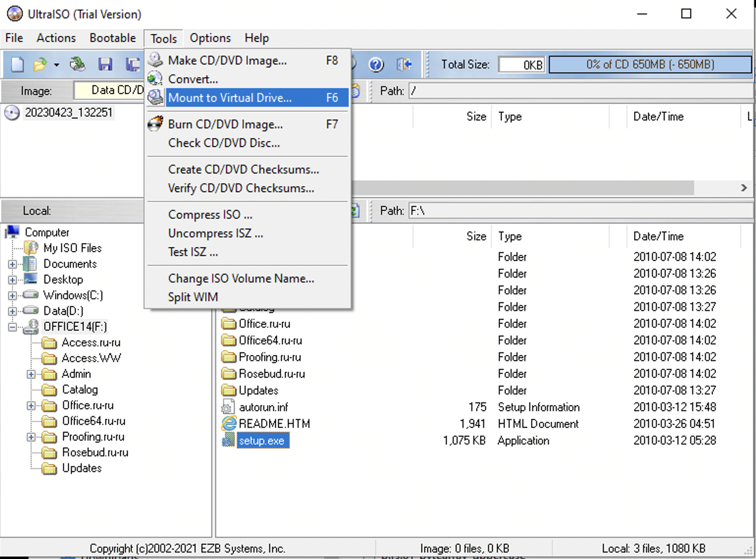The image size is (756, 559).
Task: Click the local Path field showing F:\
Action: 579,211
